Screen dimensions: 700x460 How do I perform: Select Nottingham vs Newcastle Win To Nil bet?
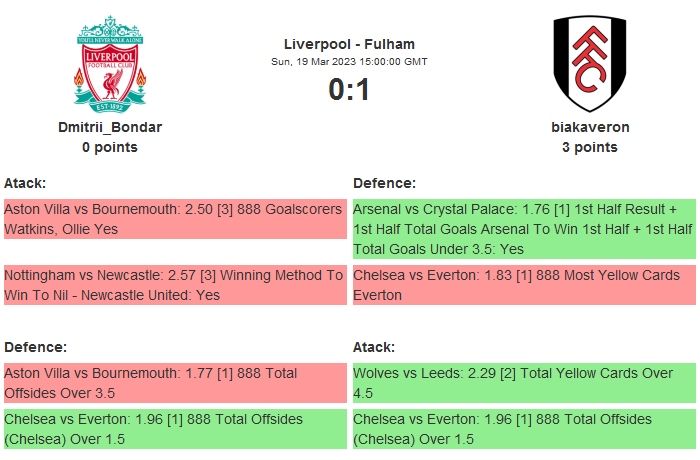click(x=174, y=284)
